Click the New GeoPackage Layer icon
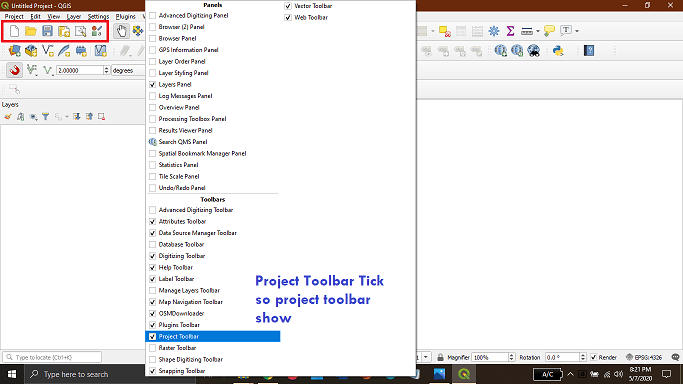Image resolution: width=683 pixels, height=384 pixels. tap(31, 51)
